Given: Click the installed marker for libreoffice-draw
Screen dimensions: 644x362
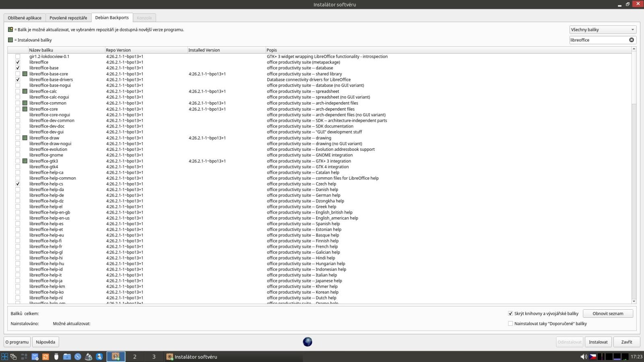Looking at the screenshot, I should point(25,138).
